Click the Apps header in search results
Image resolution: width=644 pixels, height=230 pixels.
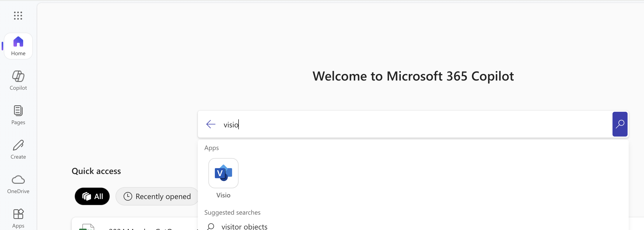211,148
